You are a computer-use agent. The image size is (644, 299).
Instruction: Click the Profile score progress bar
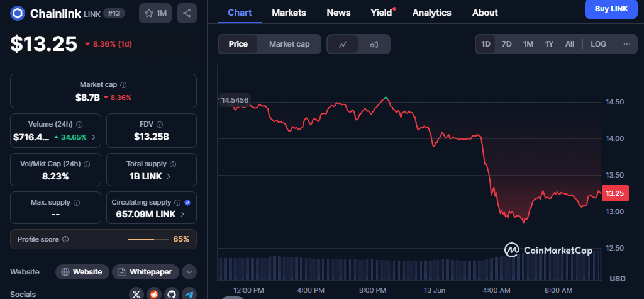[x=148, y=239]
